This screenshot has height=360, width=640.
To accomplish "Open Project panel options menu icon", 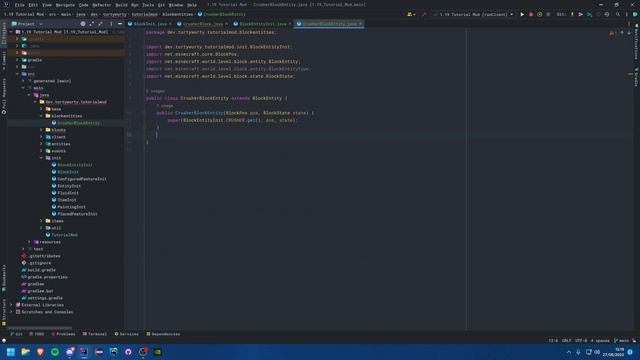I will (111, 24).
